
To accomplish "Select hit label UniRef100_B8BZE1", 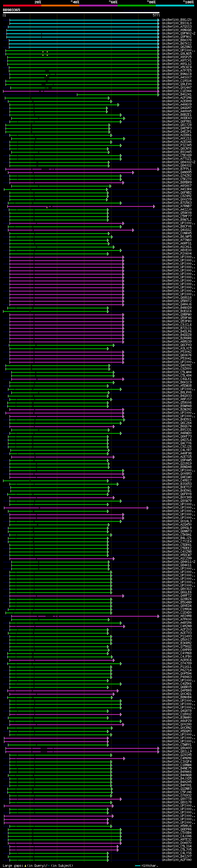I will 177,115.
